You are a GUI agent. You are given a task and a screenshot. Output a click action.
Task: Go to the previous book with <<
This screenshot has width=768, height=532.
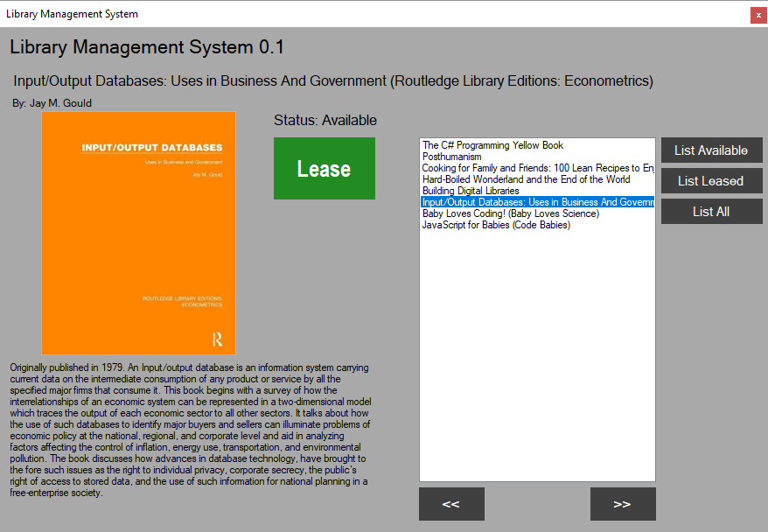(451, 504)
